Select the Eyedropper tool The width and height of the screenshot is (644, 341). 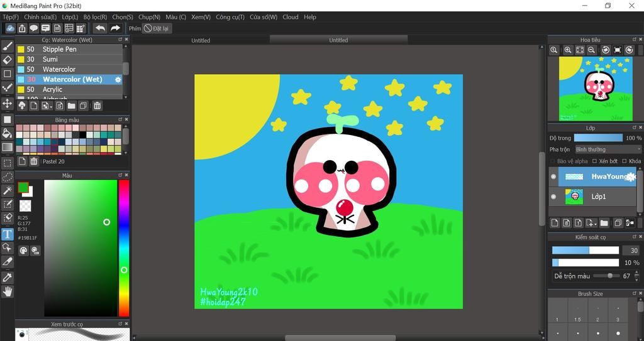point(7,278)
